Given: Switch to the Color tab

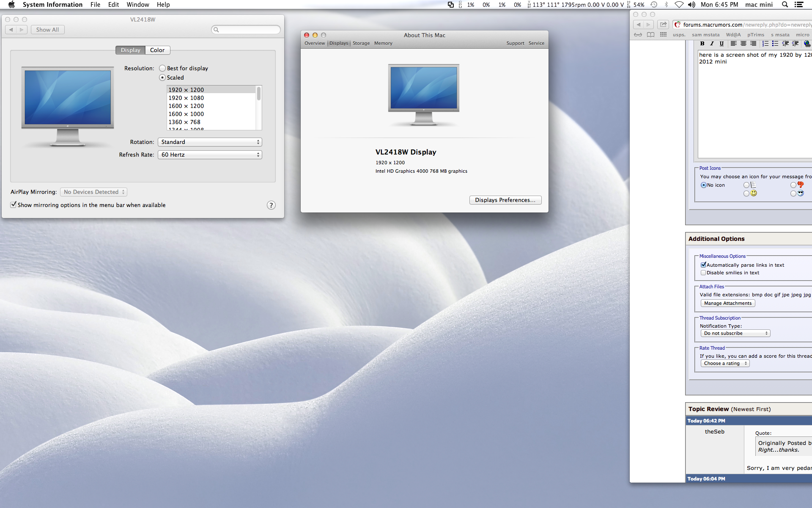Looking at the screenshot, I should [157, 50].
